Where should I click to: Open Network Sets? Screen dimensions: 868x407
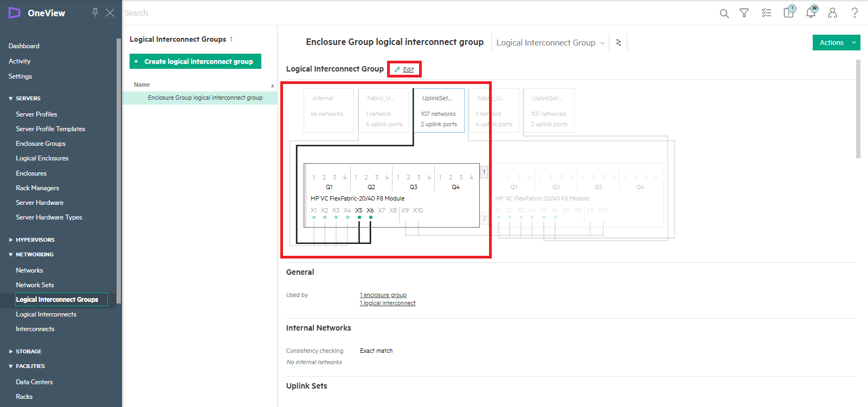tap(35, 285)
